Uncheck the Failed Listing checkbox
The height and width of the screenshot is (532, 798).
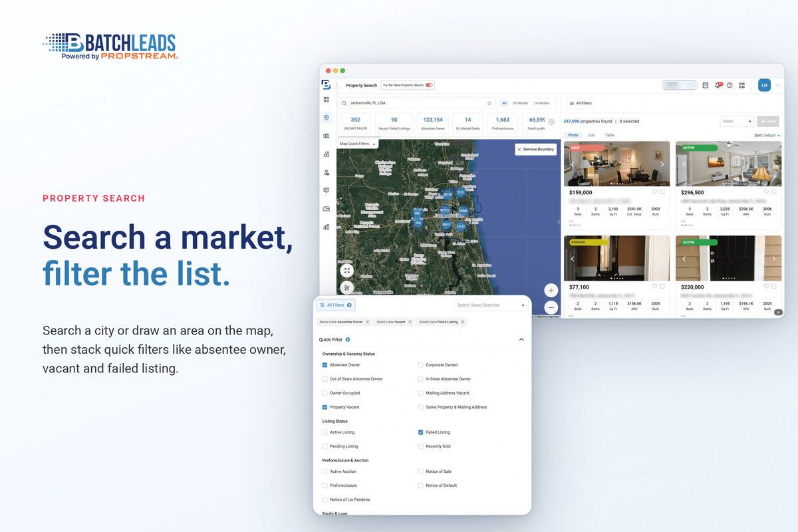[420, 432]
